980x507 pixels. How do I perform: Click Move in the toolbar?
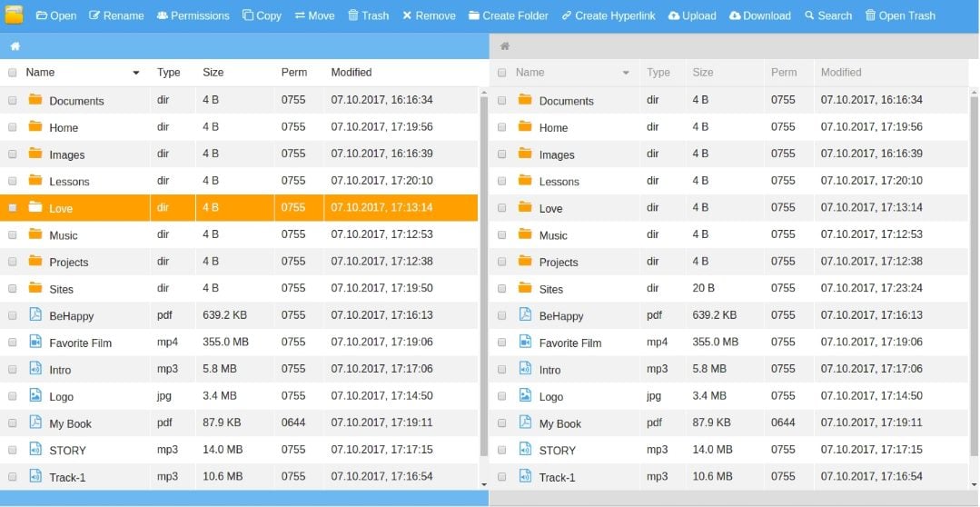tap(314, 15)
